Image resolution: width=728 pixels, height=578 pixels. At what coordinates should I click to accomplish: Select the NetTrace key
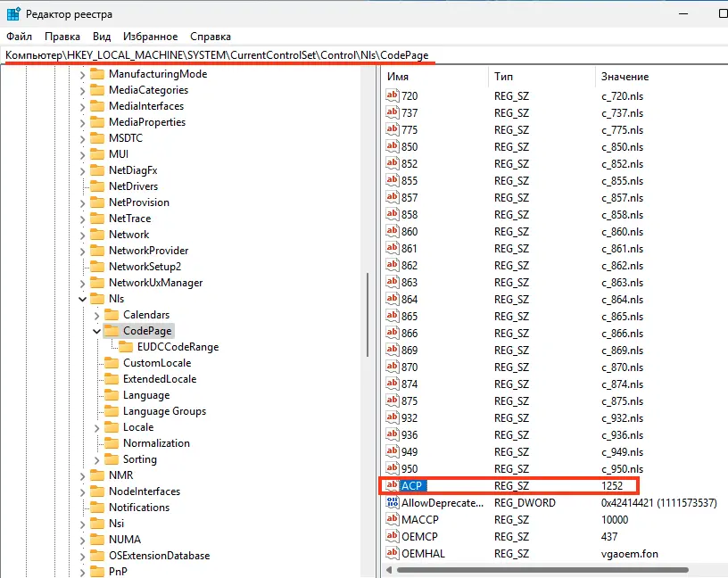pyautogui.click(x=129, y=219)
